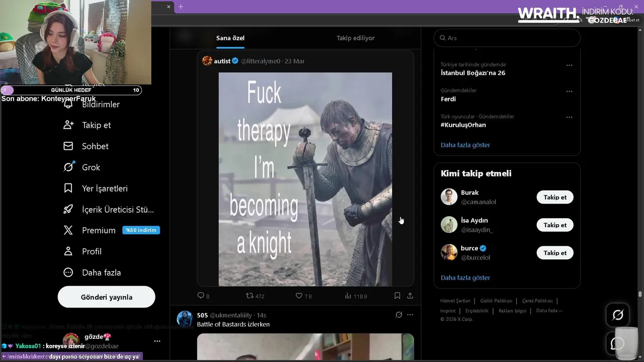Open Reklam bilgisi footer link

(512, 311)
